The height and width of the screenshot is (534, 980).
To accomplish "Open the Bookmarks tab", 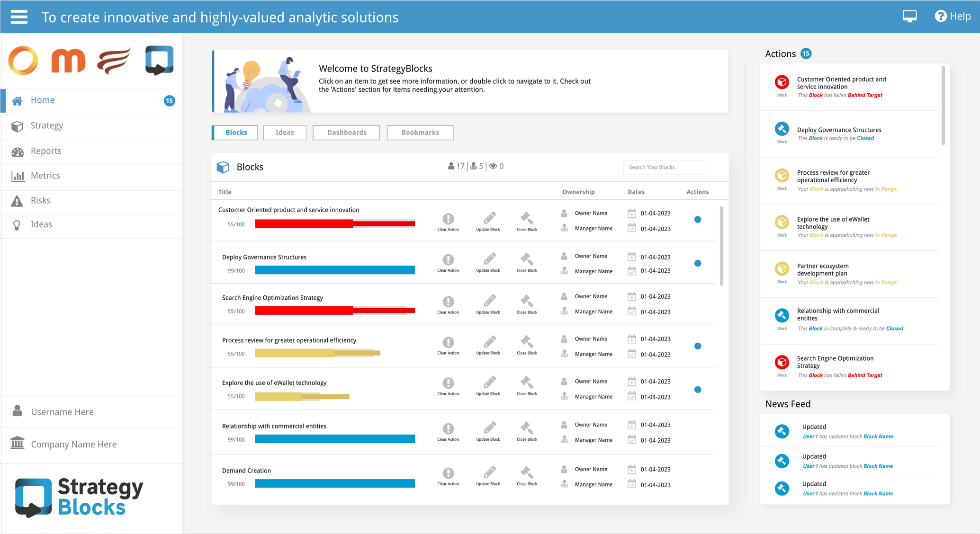I will click(420, 133).
